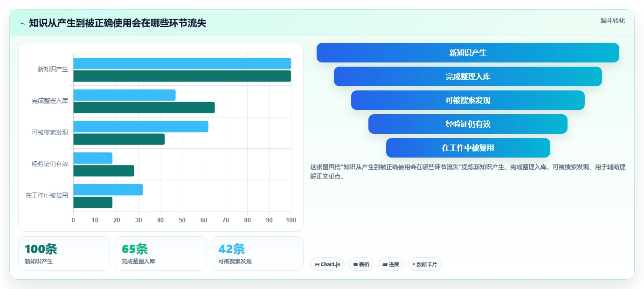Screen dimensions: 644x289
Task: Click the description paragraph starting 这张图围绕
Action: click(x=468, y=172)
